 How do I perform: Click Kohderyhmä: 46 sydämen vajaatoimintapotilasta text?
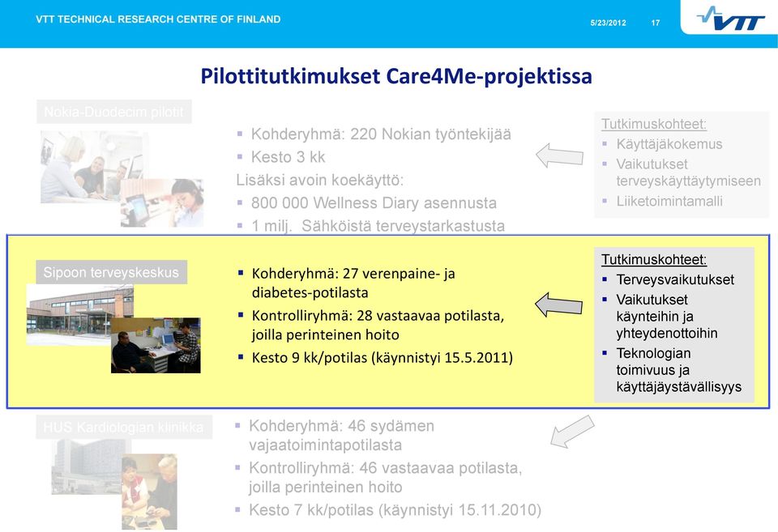341,436
